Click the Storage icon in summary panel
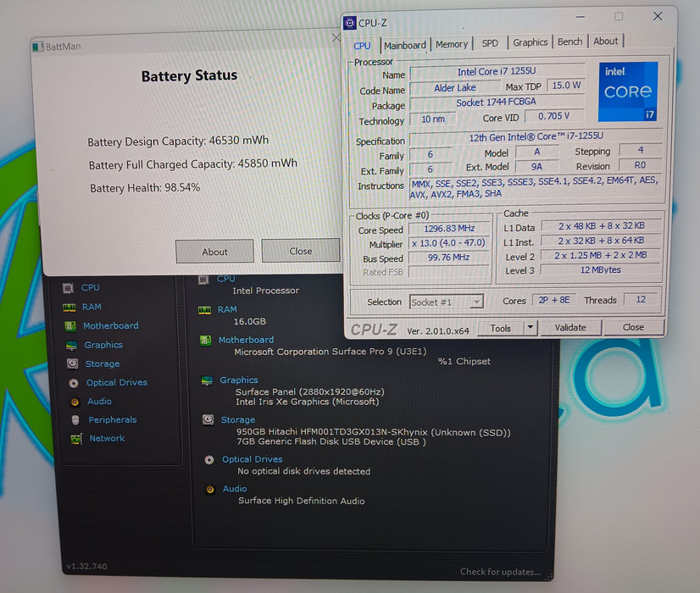The height and width of the screenshot is (593, 700). 208,420
